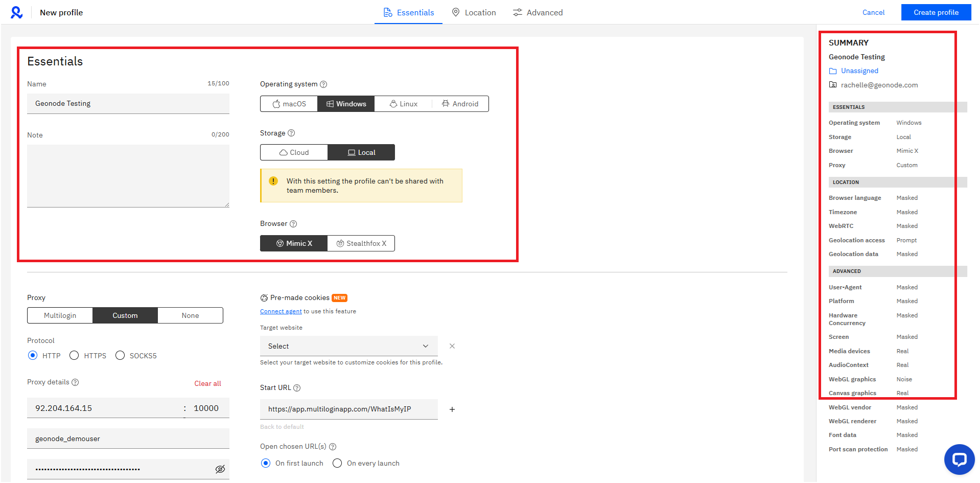Select the HTTPS protocol
This screenshot has height=483, width=980.
click(x=74, y=355)
